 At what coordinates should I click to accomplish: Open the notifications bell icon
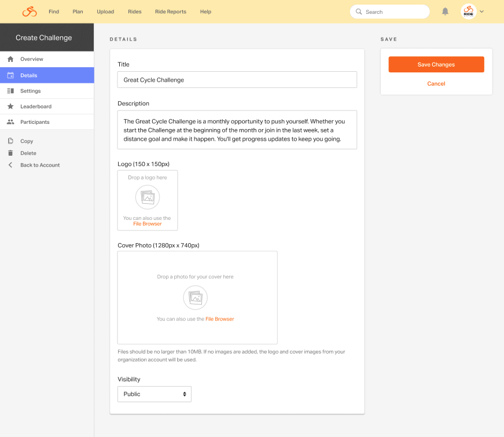[x=445, y=12]
